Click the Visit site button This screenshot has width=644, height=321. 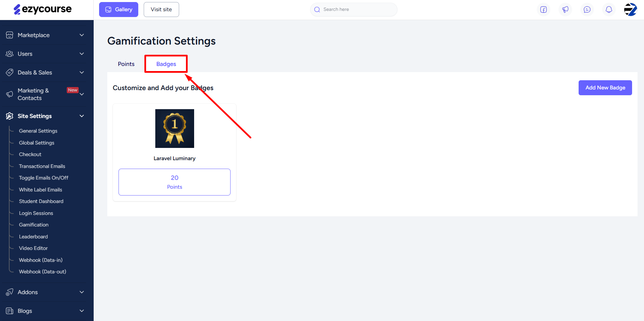coord(161,10)
